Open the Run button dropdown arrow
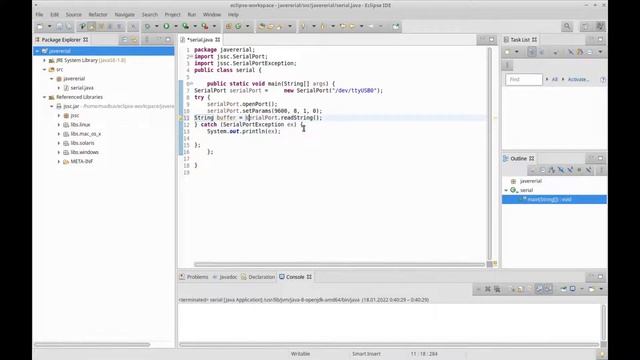 176,27
